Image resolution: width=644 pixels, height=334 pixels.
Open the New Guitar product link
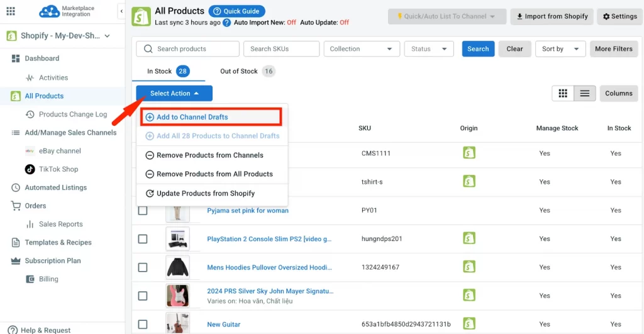(x=223, y=324)
